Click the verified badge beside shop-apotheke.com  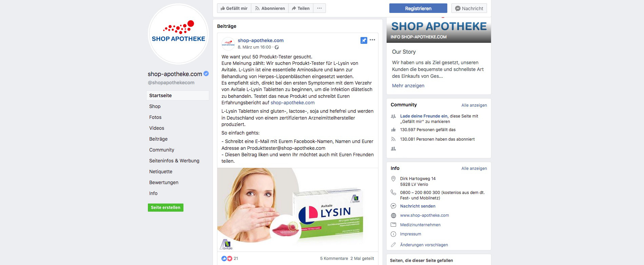coord(206,73)
